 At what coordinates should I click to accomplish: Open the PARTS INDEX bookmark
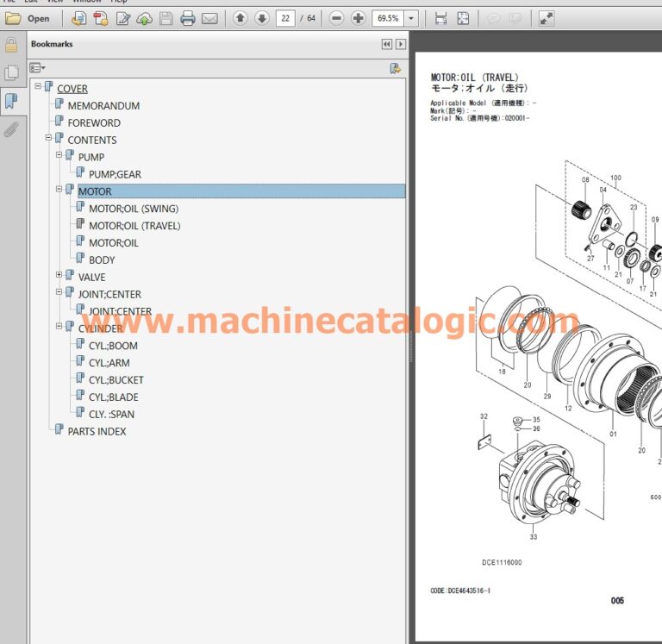[x=97, y=432]
